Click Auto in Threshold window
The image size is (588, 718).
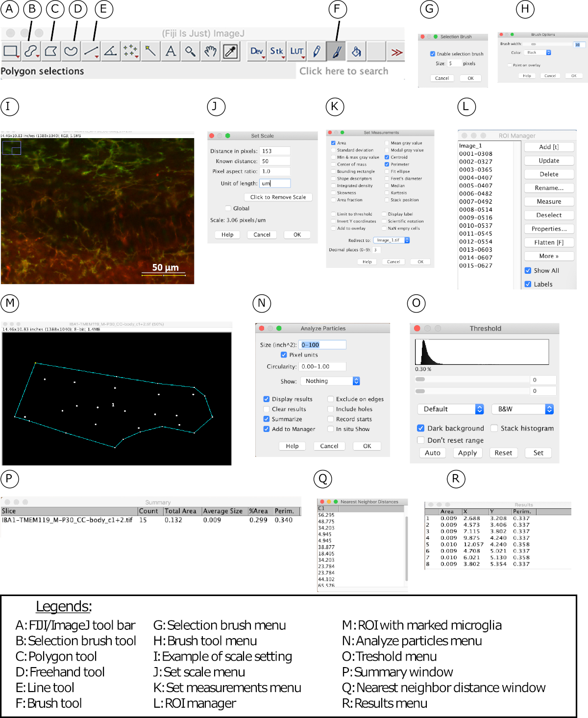(x=433, y=453)
